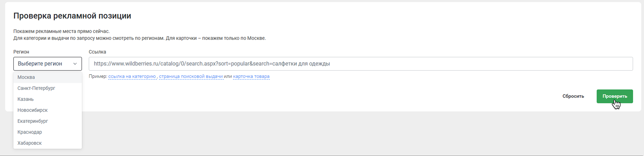Viewport: 644px width, 156px height.
Task: Click the chevron arrow in region selector
Action: coord(75,64)
